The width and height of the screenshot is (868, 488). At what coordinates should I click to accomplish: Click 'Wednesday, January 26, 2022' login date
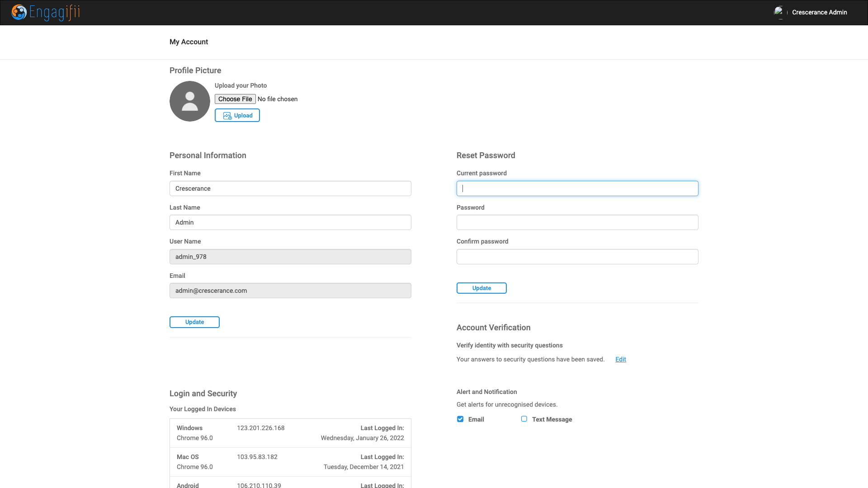363,438
